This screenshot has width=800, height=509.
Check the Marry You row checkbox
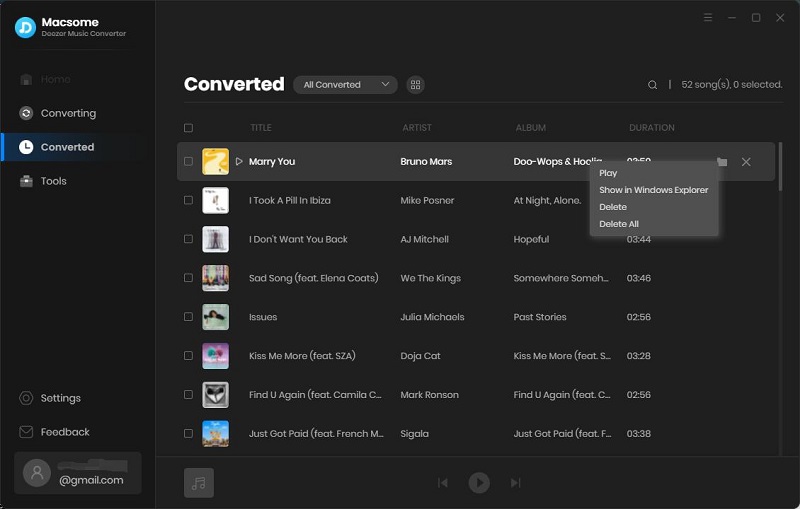(188, 161)
